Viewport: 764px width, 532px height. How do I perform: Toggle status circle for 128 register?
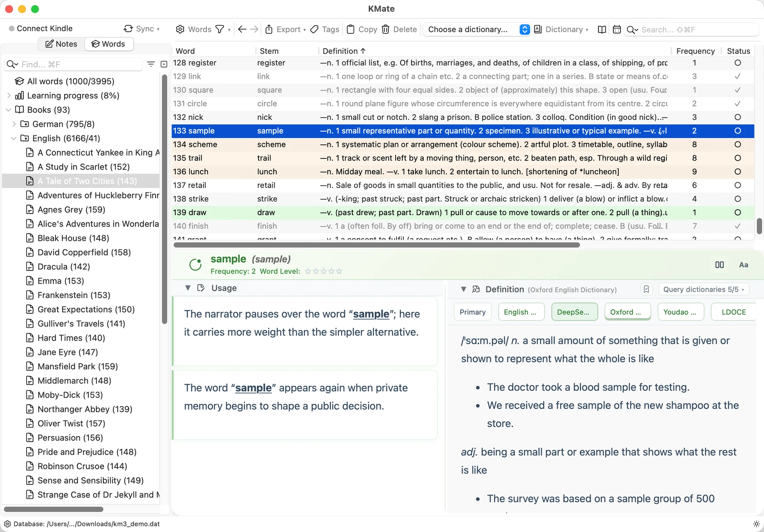(x=738, y=63)
